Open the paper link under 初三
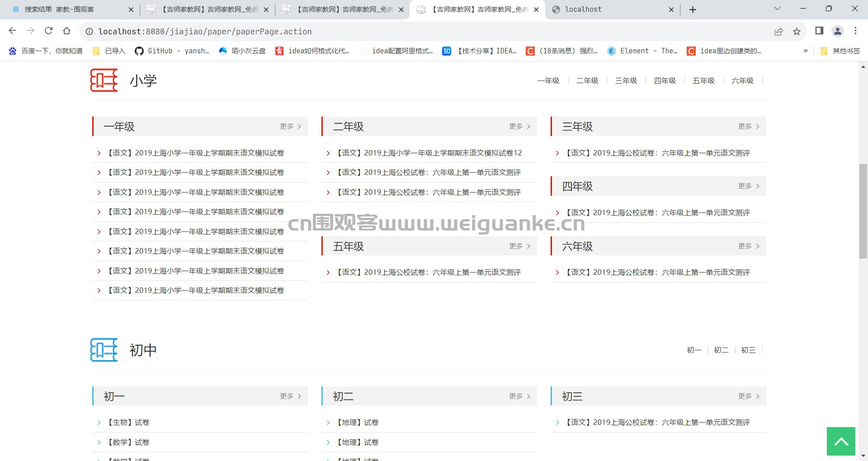868x461 pixels. click(x=658, y=422)
